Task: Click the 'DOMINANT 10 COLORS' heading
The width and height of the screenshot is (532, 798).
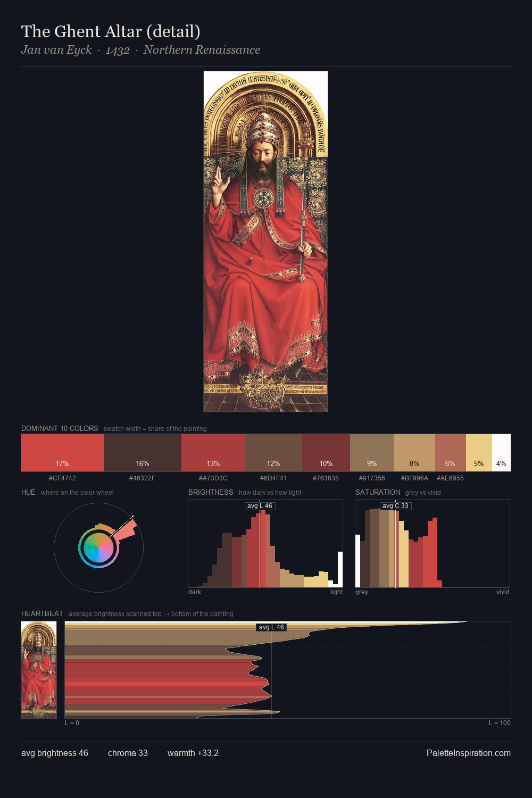Action: pos(60,428)
